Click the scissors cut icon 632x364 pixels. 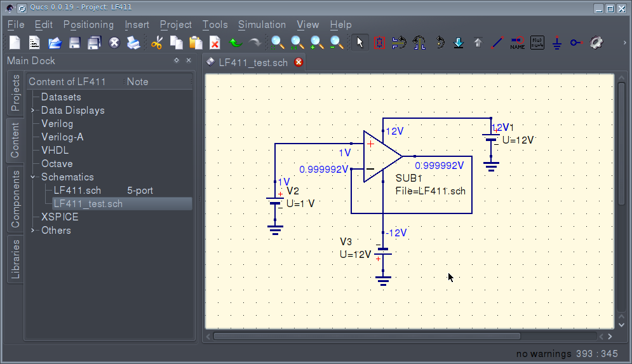tap(157, 43)
